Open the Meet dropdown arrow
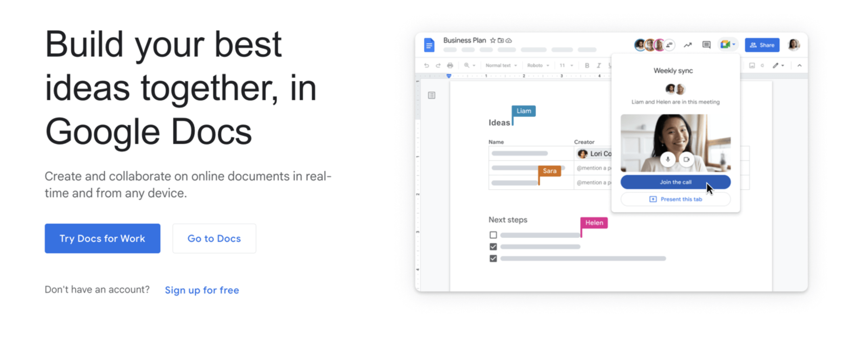 734,45
